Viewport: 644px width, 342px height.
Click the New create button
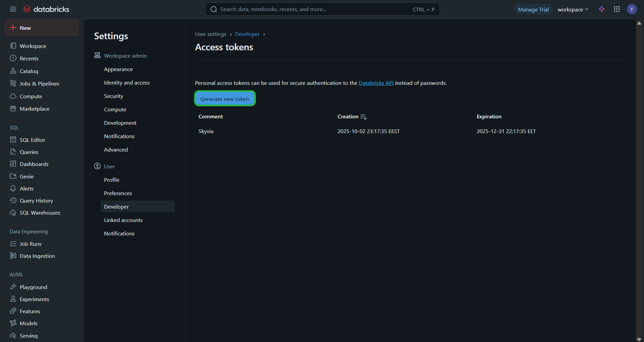(42, 28)
